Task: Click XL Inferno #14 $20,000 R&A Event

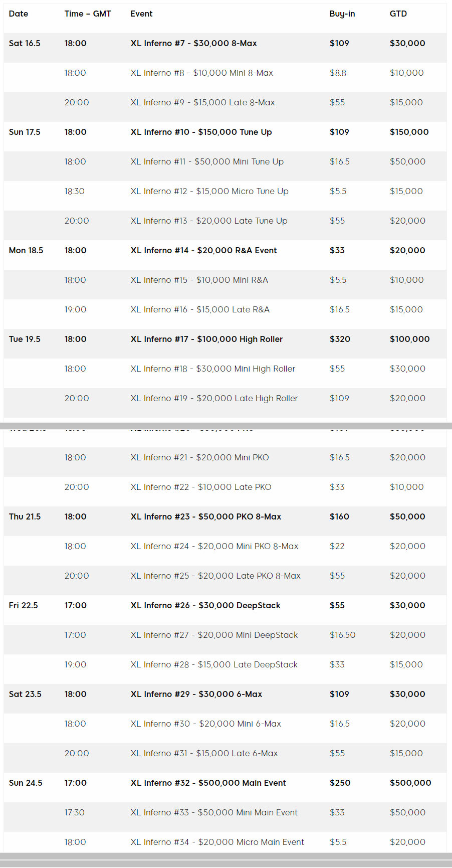Action: point(203,250)
